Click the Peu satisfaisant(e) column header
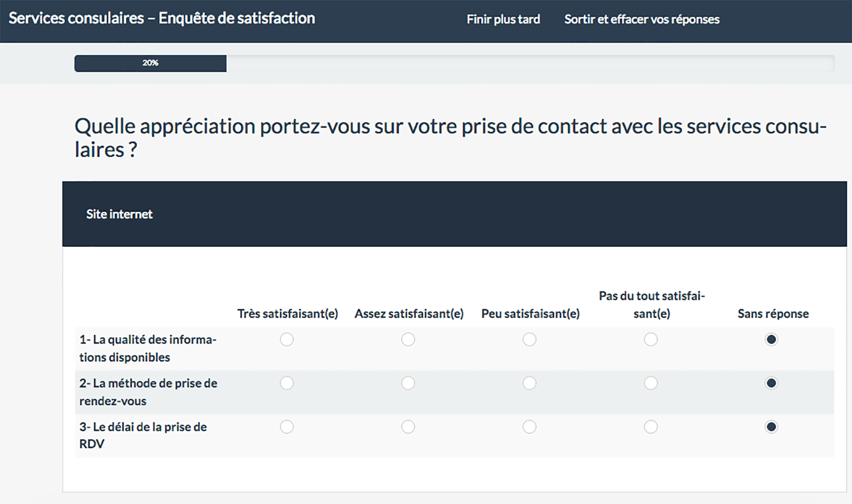Viewport: 852px width, 504px height. click(x=530, y=313)
